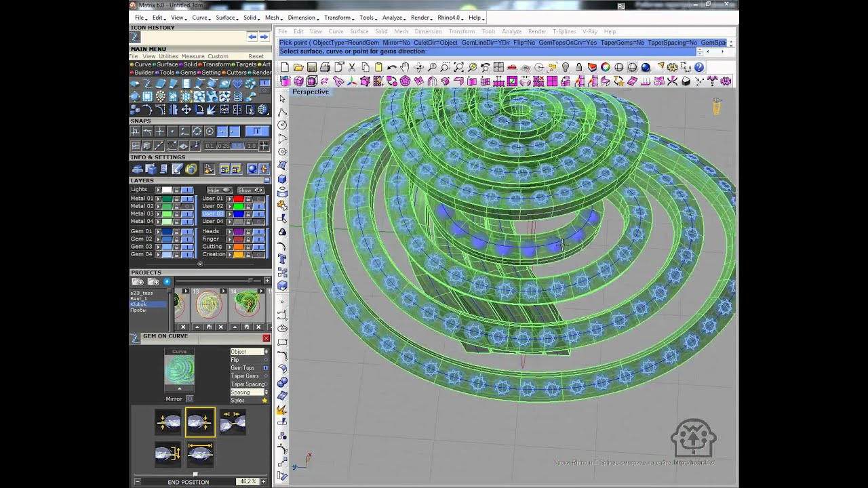868x488 pixels.
Task: Open the Transform menu in Matrix menu bar
Action: tap(337, 18)
